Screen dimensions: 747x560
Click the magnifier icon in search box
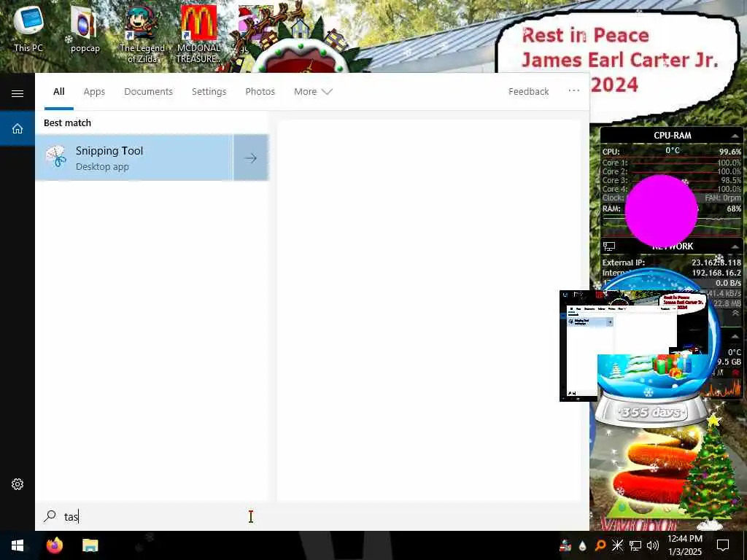coord(50,516)
